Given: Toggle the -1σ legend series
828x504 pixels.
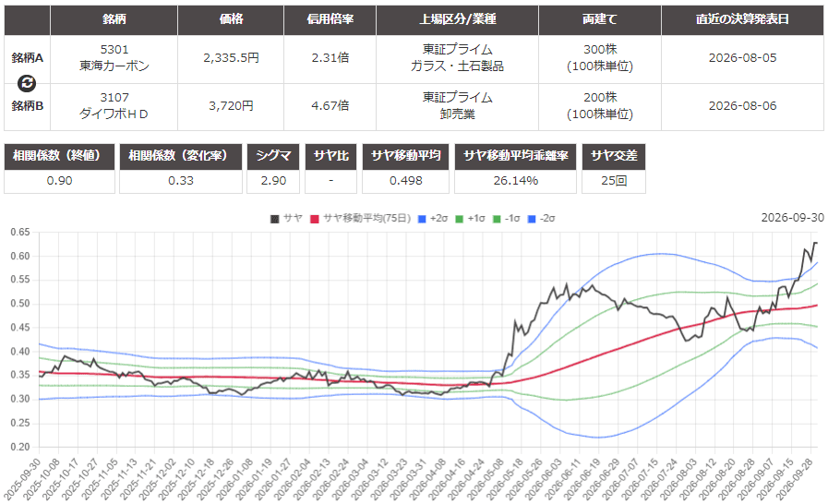Looking at the screenshot, I should click(507, 218).
